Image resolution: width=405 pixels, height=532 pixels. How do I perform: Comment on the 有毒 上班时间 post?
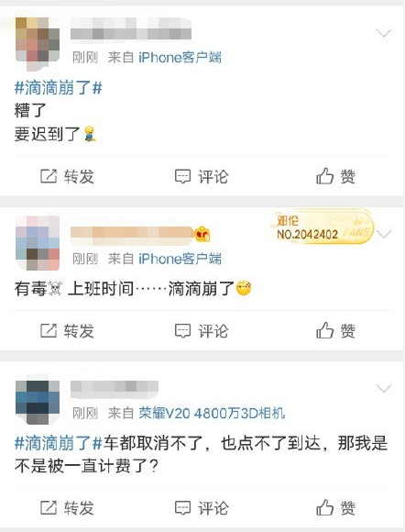point(202,331)
